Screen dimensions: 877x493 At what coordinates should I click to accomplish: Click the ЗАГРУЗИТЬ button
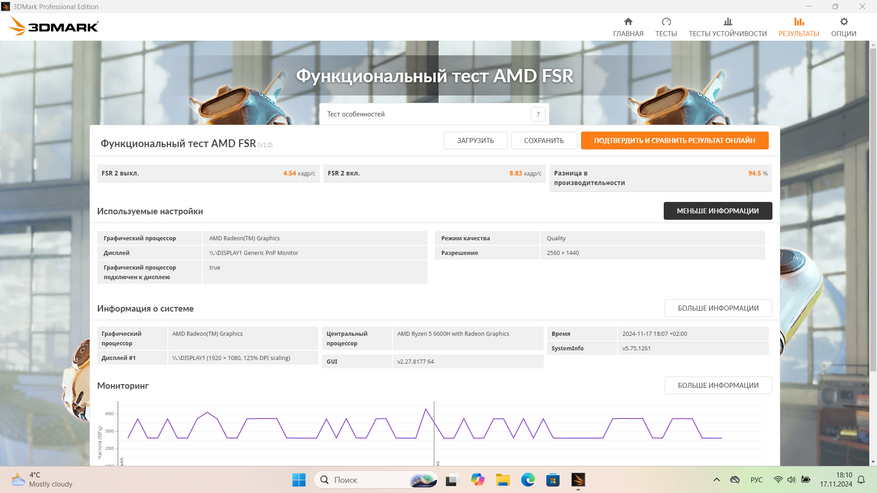[x=475, y=140]
